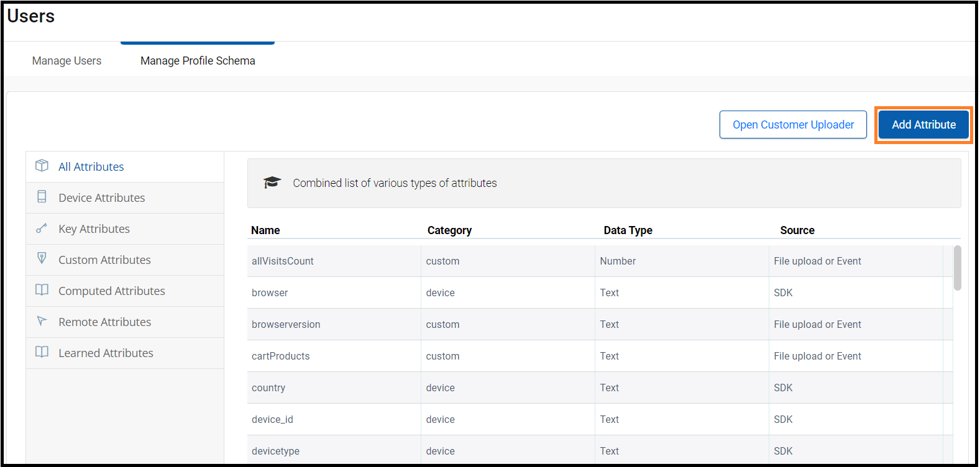Screen dimensions: 980x467
Task: Select the browserversion attribute name
Action: [x=286, y=324]
